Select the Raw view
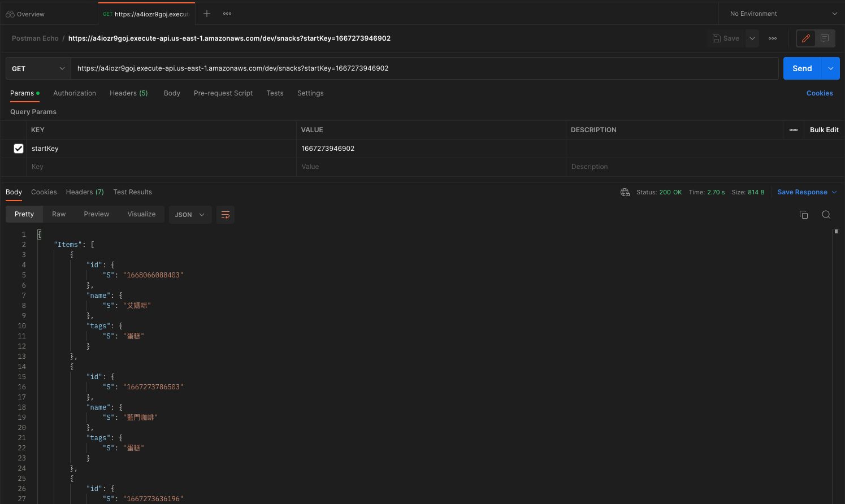This screenshot has height=504, width=845. [59, 214]
